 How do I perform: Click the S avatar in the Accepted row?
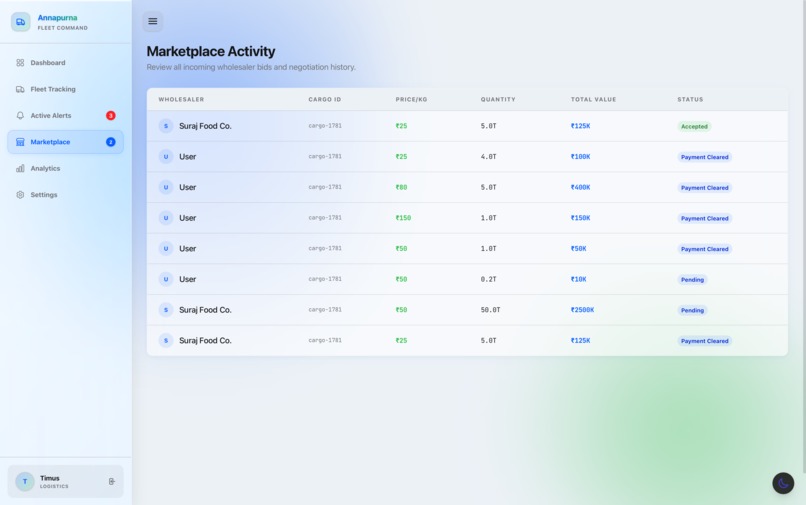coord(166,126)
